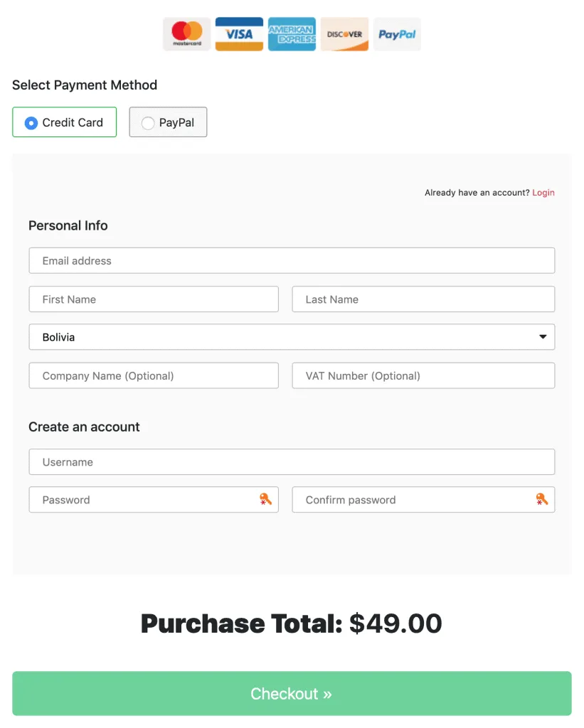Select the Credit Card radio button
584x728 pixels.
click(31, 123)
